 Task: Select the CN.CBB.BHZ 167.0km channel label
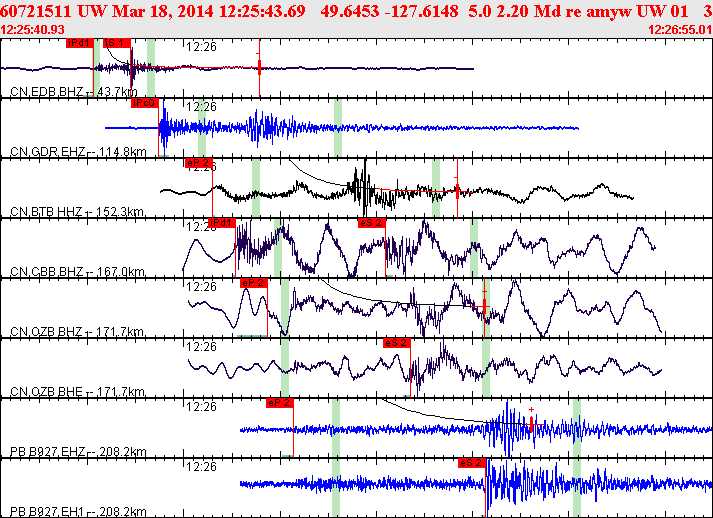click(x=77, y=272)
